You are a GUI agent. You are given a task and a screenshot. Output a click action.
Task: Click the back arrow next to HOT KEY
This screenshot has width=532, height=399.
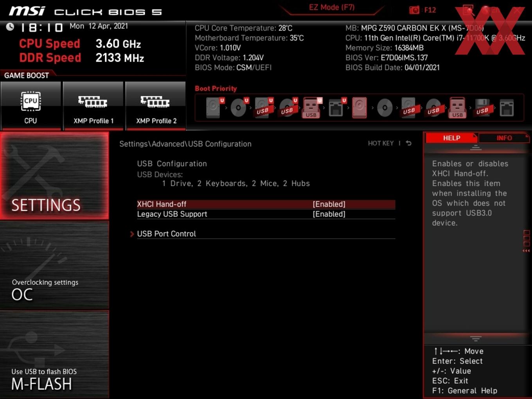pyautogui.click(x=408, y=143)
